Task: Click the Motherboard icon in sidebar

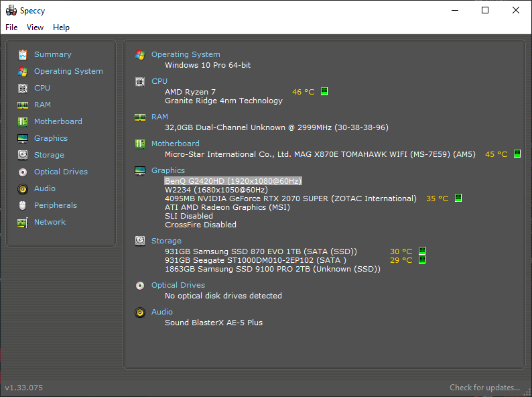Action: pos(23,121)
